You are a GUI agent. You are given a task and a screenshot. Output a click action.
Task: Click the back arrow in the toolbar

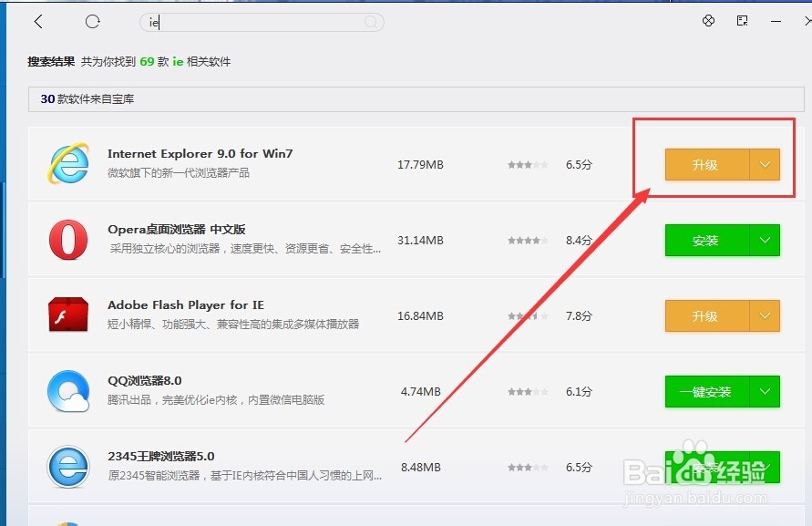point(37,21)
